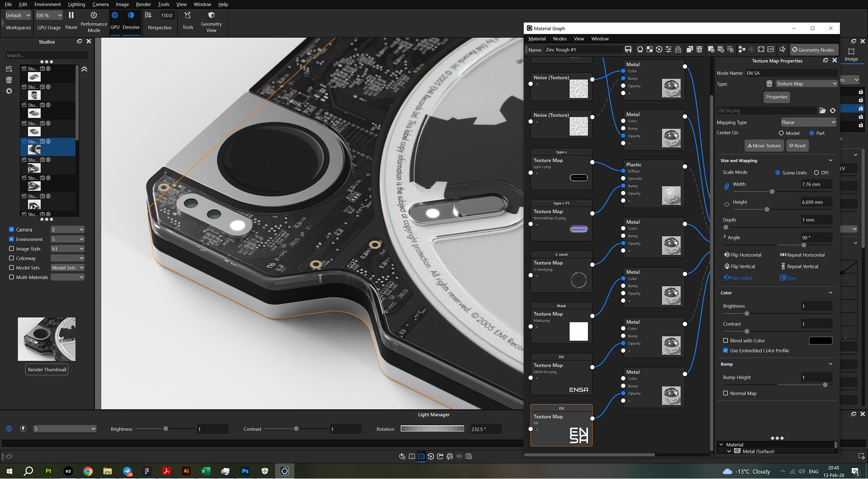
Task: Collapse the Size and Mapping section
Action: [831, 160]
